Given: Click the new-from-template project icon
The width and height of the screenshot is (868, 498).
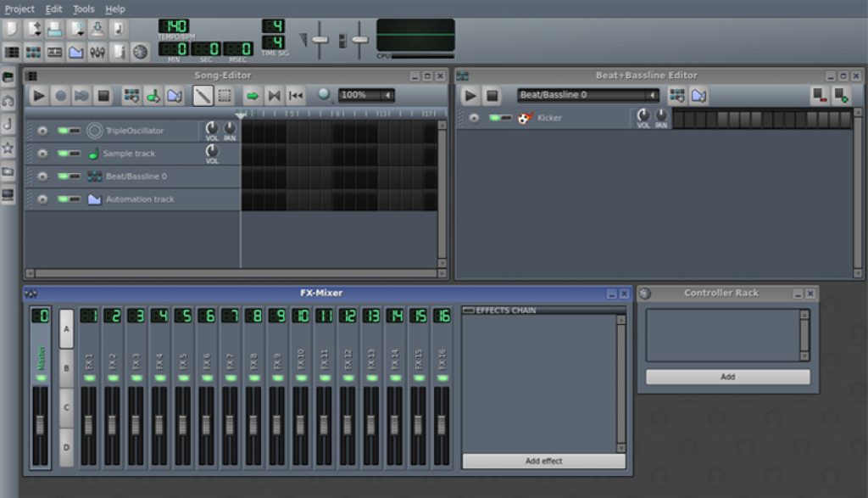Looking at the screenshot, I should pyautogui.click(x=33, y=29).
